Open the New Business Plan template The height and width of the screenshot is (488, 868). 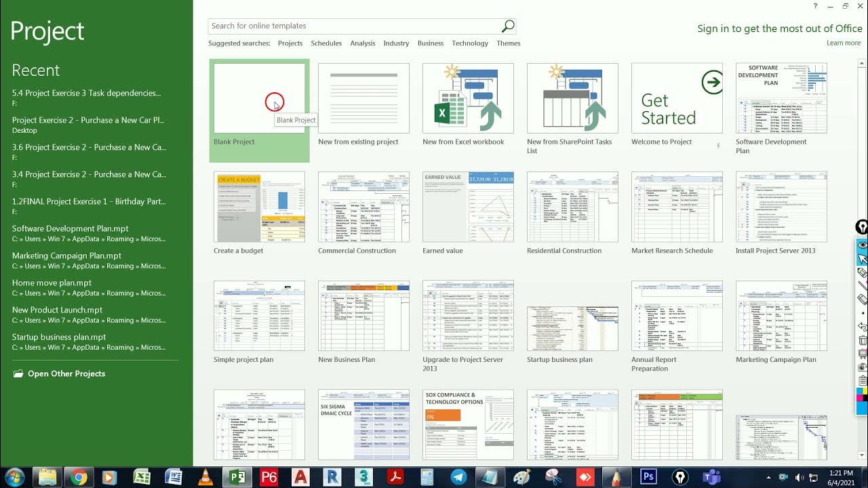(x=363, y=323)
